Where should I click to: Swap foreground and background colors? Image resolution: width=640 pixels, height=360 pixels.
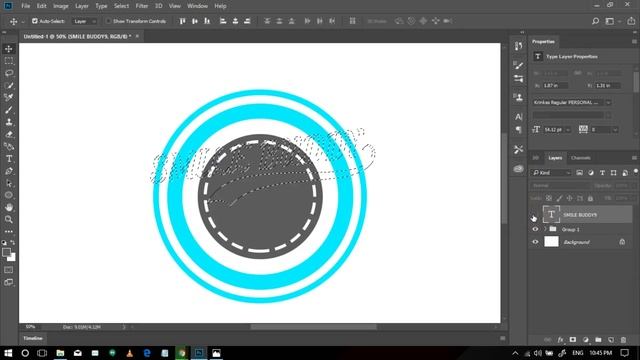tap(13, 243)
